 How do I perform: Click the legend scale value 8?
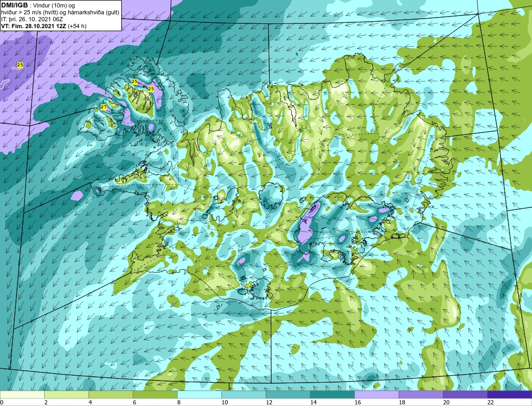click(179, 402)
